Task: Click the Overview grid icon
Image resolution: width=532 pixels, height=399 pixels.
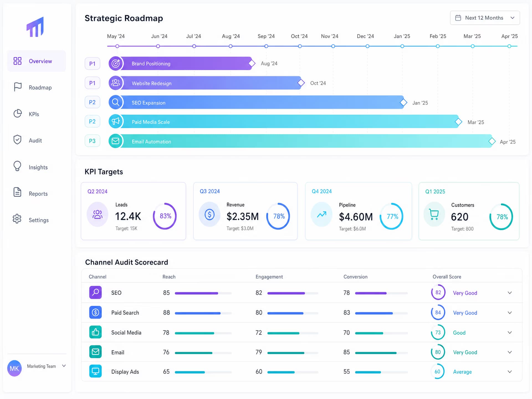Action: click(17, 61)
